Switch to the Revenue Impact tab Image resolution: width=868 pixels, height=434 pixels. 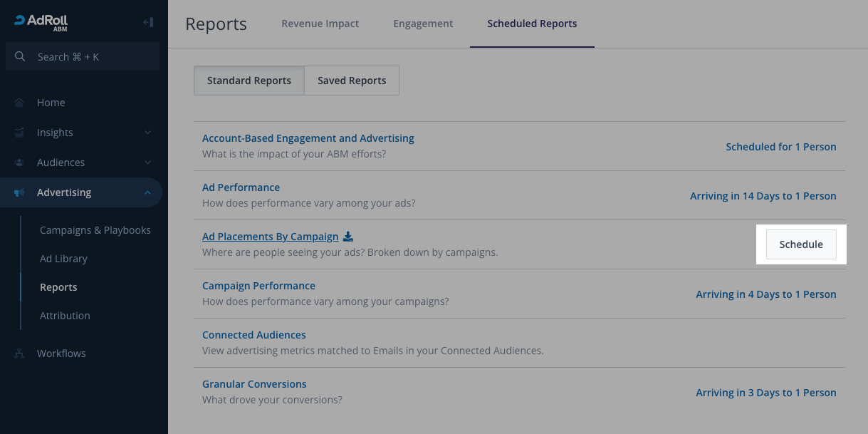(320, 24)
